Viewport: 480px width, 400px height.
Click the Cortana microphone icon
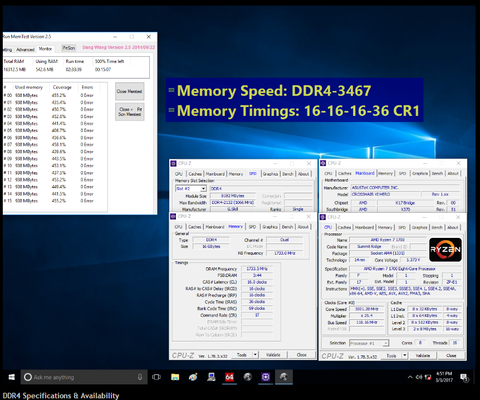140,377
